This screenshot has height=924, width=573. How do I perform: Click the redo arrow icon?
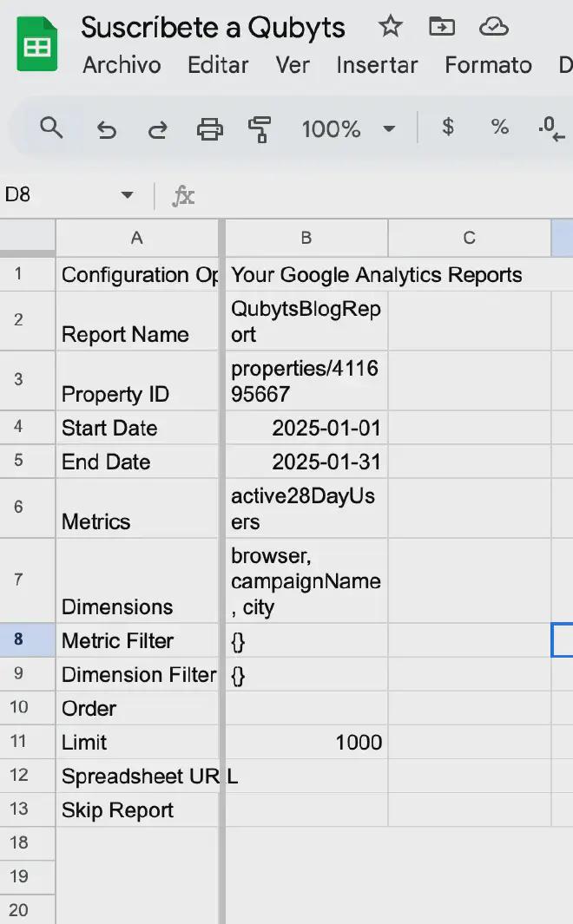pos(157,128)
